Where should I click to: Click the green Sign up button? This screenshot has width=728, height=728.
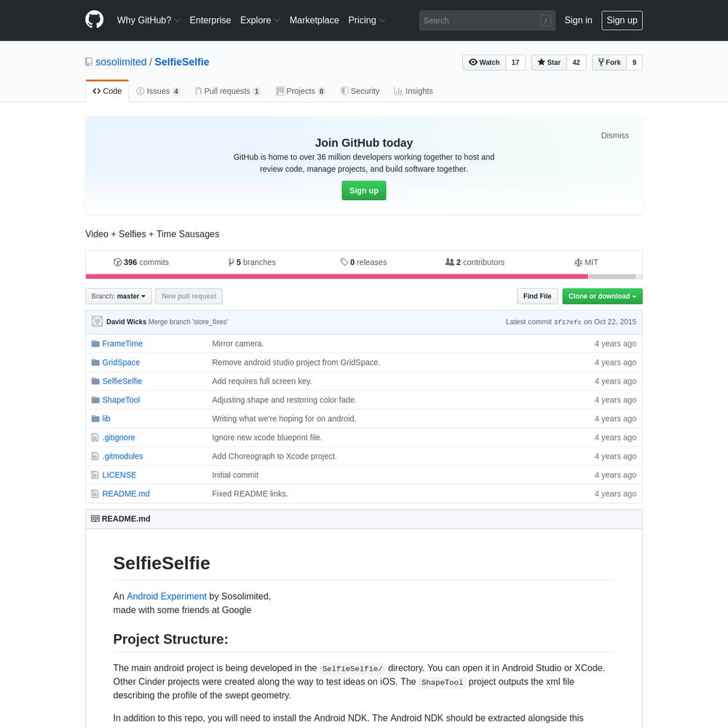click(363, 190)
